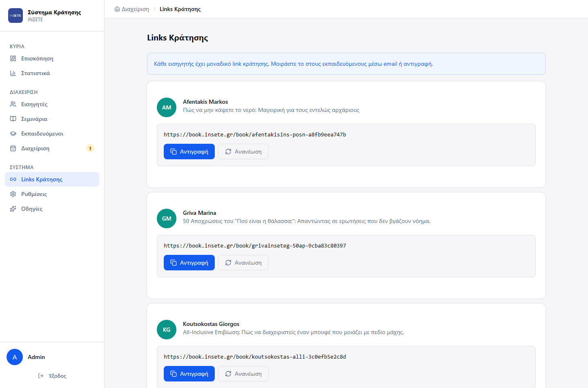Open Επισκόπηση dashboard icon

[13, 58]
